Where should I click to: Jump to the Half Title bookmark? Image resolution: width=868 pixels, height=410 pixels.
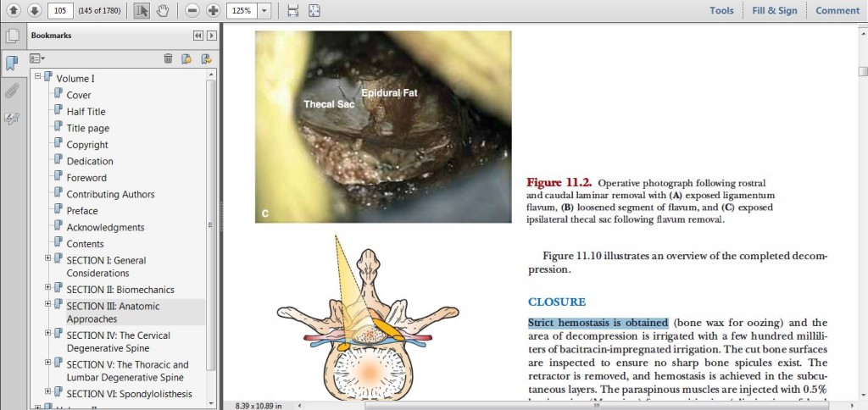[x=86, y=112]
